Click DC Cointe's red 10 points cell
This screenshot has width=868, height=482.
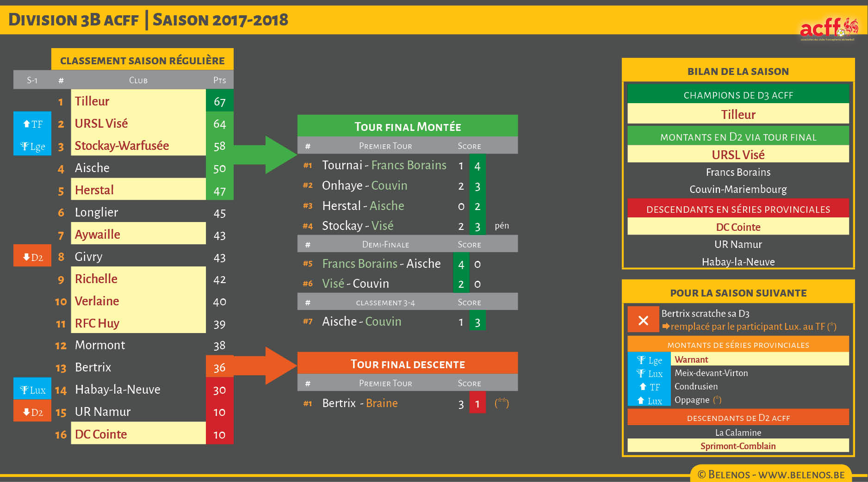click(219, 434)
